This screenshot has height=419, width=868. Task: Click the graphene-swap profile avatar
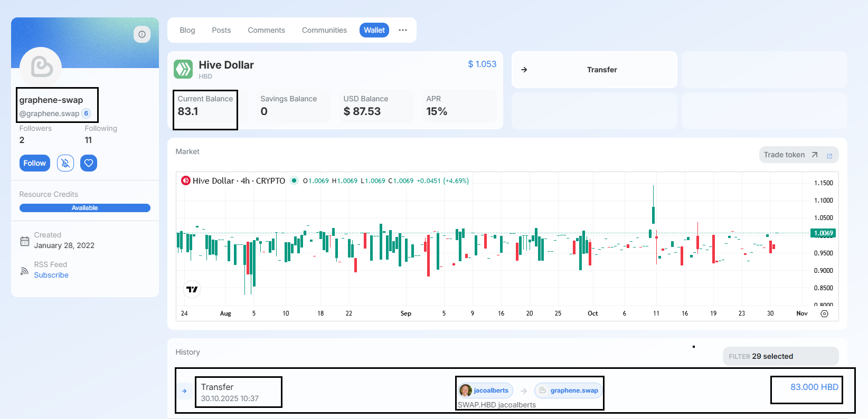(x=41, y=67)
